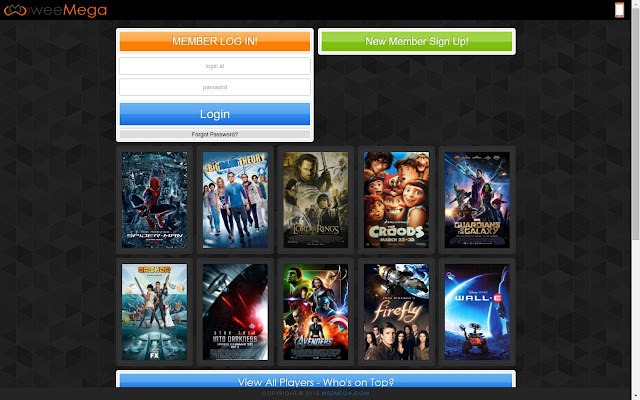Click the weeMega logo
The height and width of the screenshot is (400, 640).
coord(55,10)
